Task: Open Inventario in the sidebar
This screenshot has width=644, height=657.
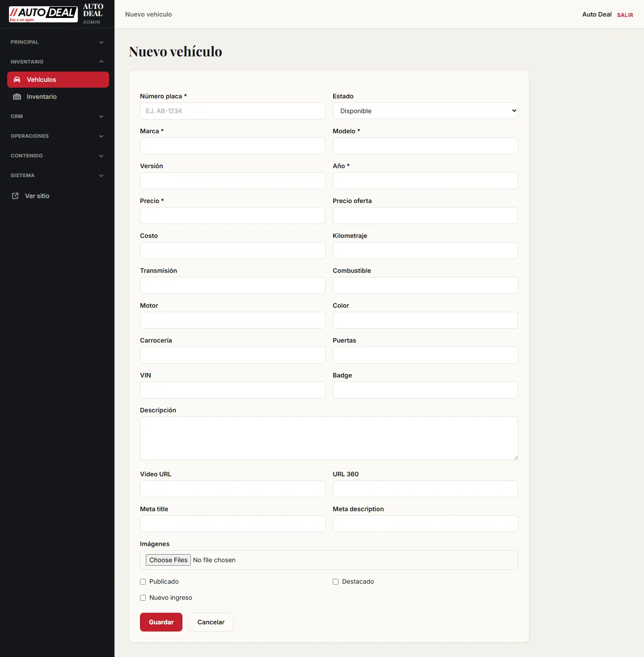Action: (58, 97)
